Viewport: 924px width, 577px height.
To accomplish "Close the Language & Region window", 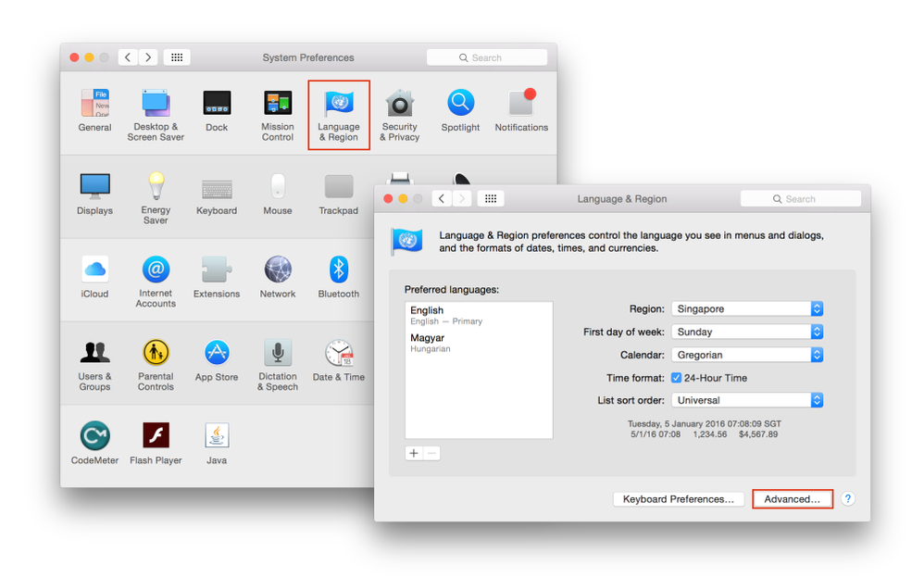I will pyautogui.click(x=388, y=198).
